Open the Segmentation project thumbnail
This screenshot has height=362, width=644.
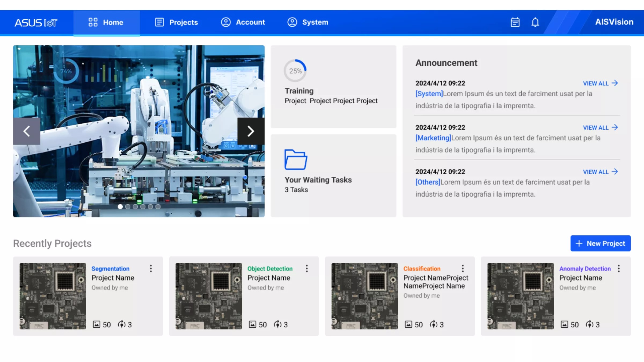[53, 296]
